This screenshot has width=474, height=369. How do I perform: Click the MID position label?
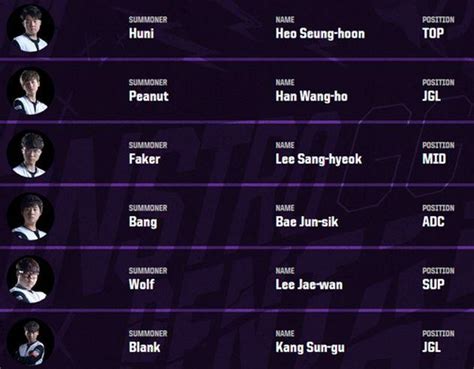click(x=434, y=159)
